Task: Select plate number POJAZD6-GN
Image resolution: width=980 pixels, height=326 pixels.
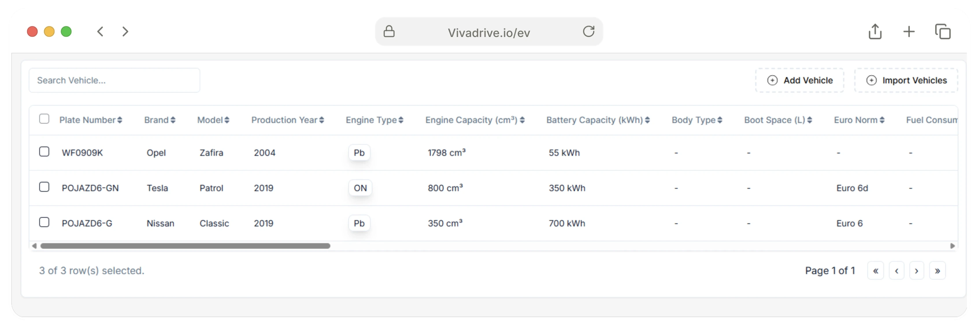Action: (90, 188)
